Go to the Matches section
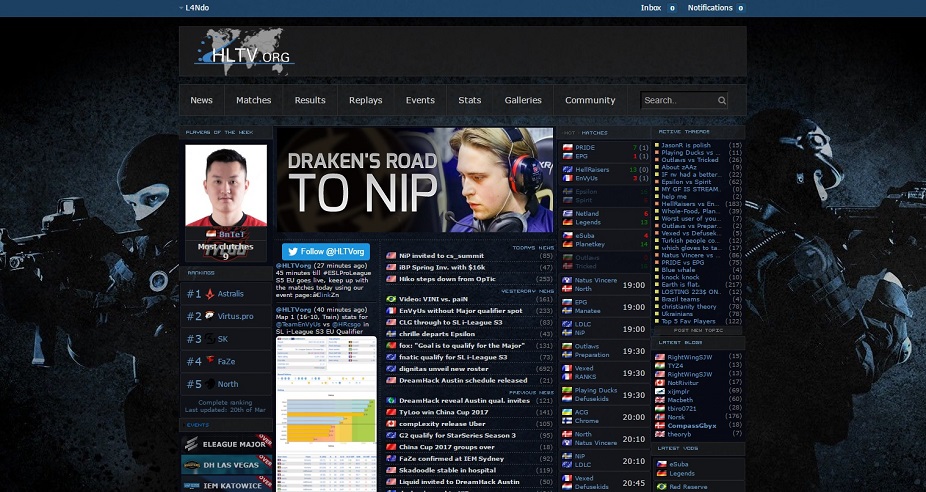926x492 pixels. click(x=254, y=100)
